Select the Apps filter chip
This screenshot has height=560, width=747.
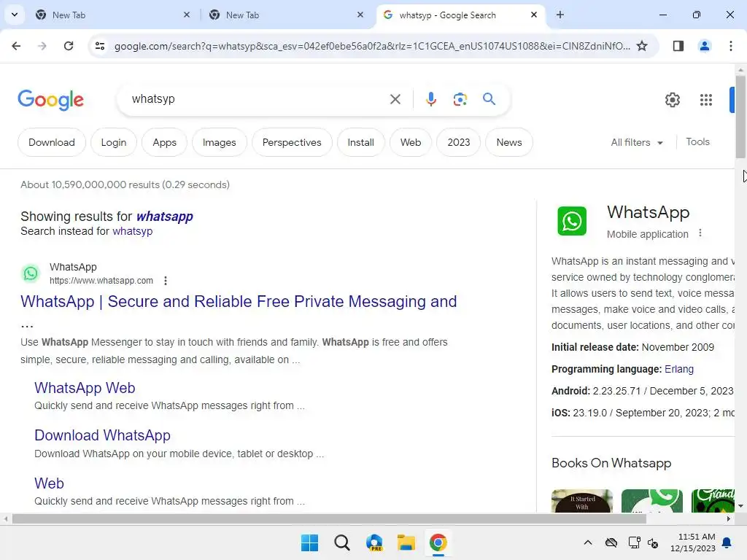click(x=164, y=142)
